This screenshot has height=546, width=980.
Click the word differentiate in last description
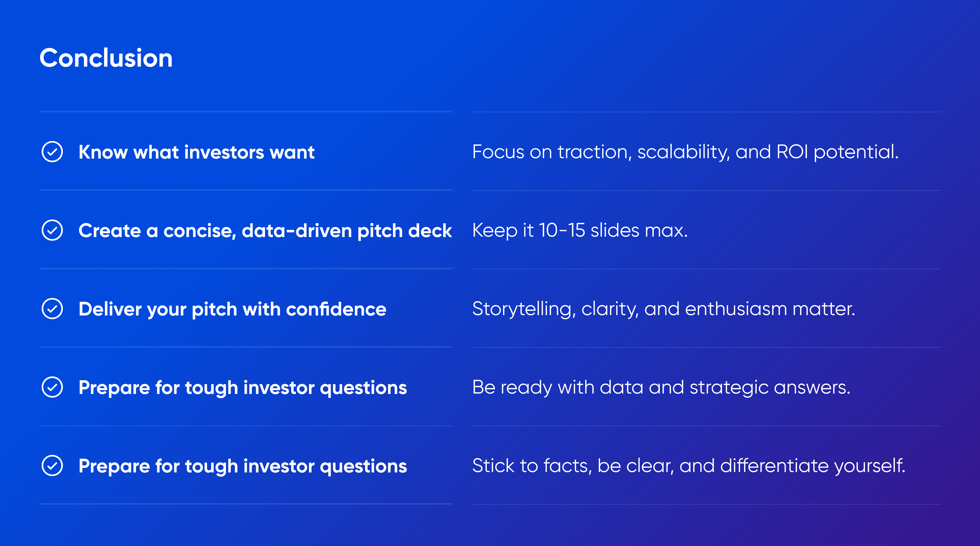click(774, 466)
